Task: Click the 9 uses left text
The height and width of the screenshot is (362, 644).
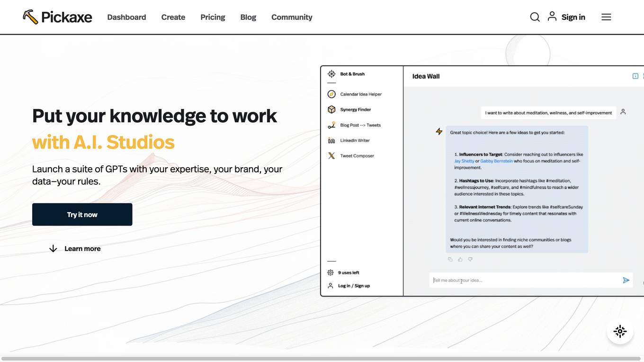Action: [349, 272]
